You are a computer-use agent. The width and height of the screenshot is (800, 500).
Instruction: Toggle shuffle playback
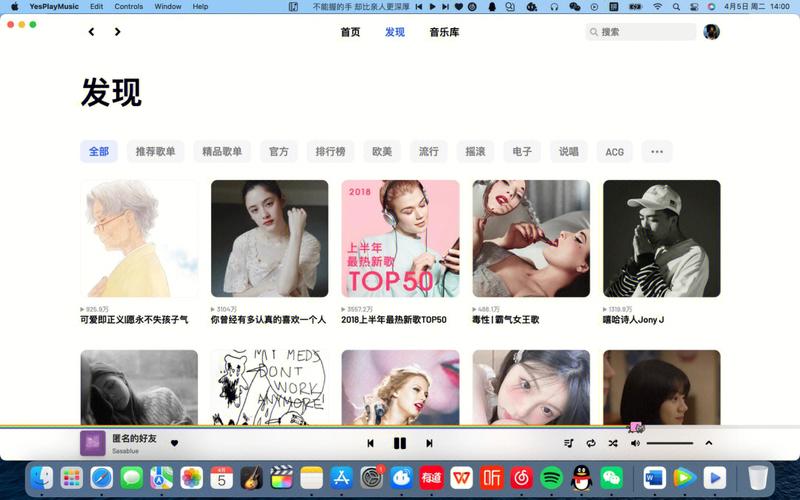point(613,443)
